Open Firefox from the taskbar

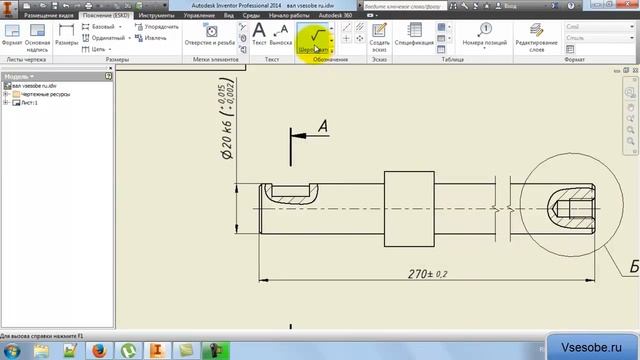[x=99, y=351]
